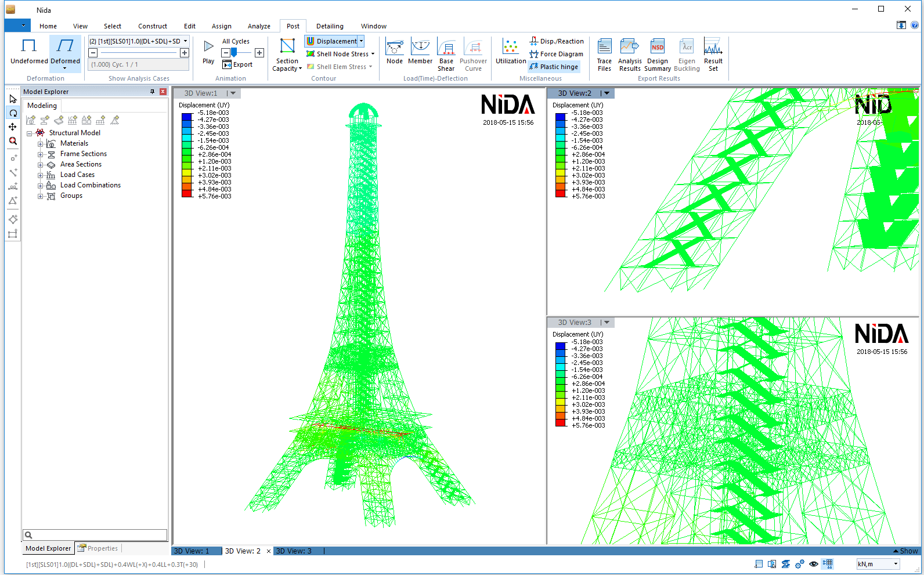Select the add member line tool
The image size is (924, 575).
coord(13,172)
